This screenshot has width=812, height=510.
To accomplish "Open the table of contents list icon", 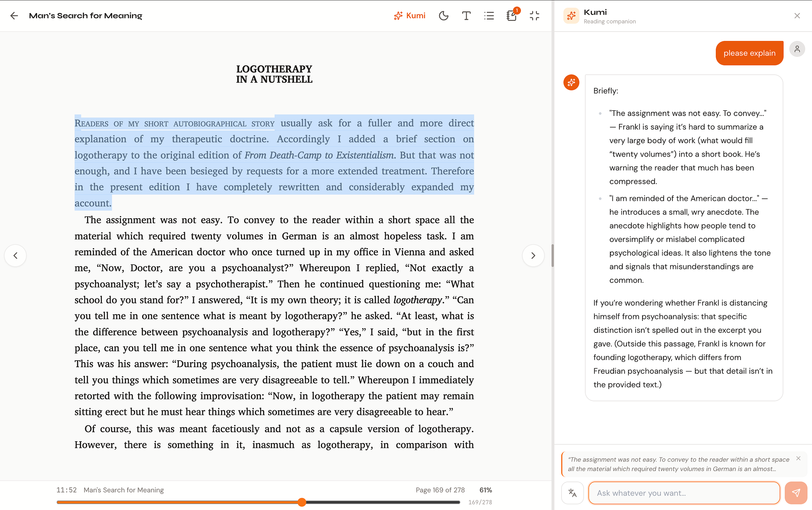I will [489, 16].
